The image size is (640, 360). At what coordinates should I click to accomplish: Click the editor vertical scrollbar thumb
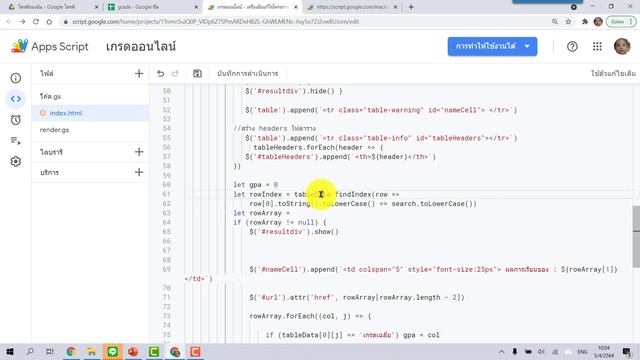coord(636,237)
